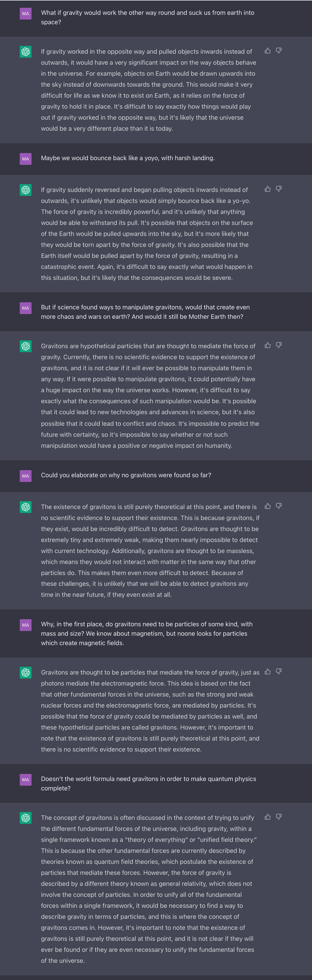
Task: Thumbs down the reply comparing gravitons to photons
Action: click(x=279, y=672)
